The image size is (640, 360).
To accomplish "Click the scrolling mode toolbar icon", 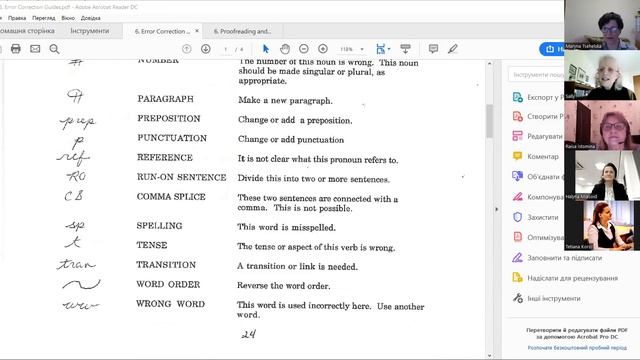I will pyautogui.click(x=405, y=49).
